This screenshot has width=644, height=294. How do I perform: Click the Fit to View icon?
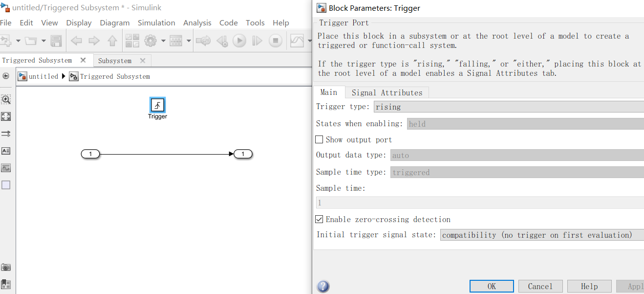tap(6, 116)
